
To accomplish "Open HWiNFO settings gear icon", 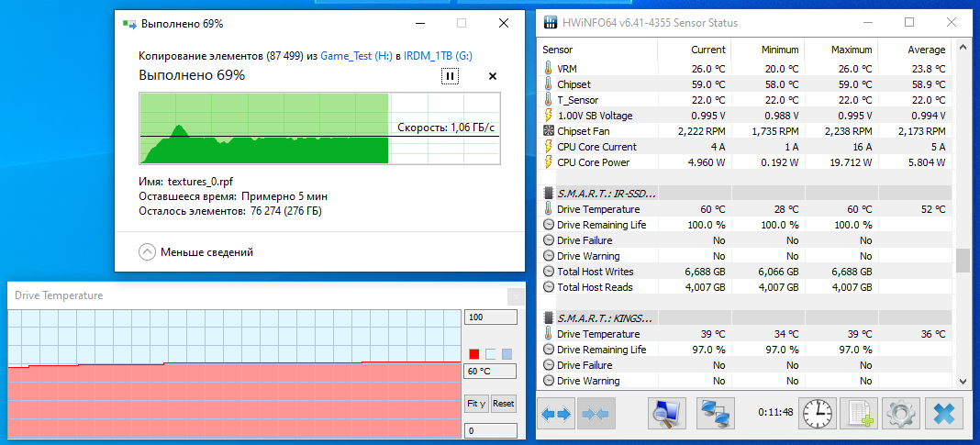I will (x=900, y=414).
